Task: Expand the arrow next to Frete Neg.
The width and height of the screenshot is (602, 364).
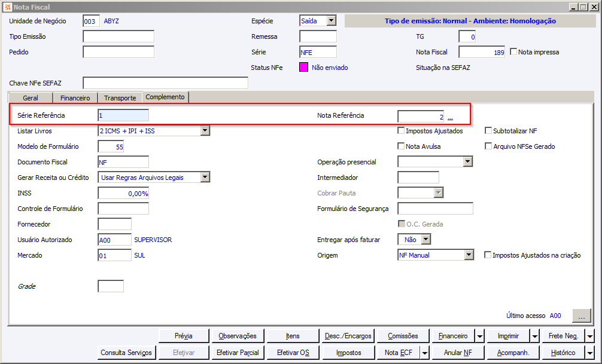Action: tap(589, 336)
